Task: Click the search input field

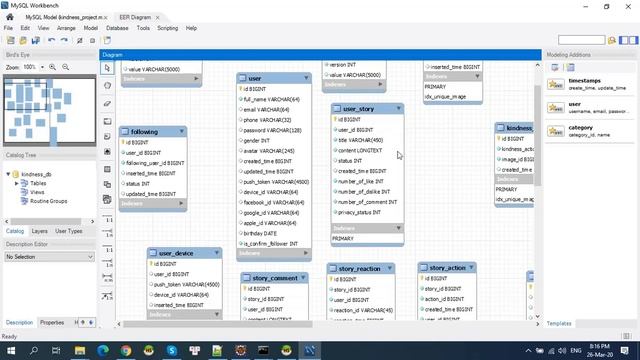Action: click(x=581, y=40)
